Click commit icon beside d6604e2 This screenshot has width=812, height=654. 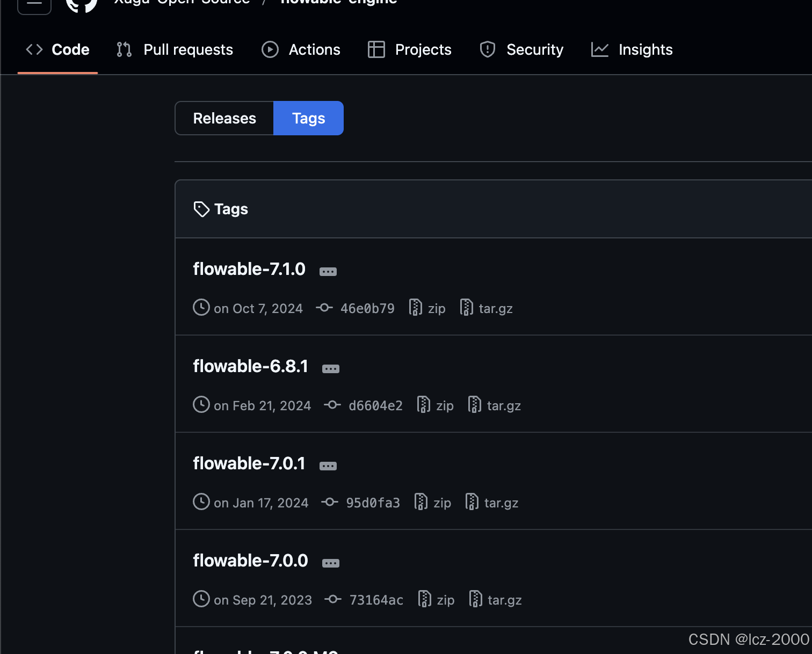tap(332, 405)
